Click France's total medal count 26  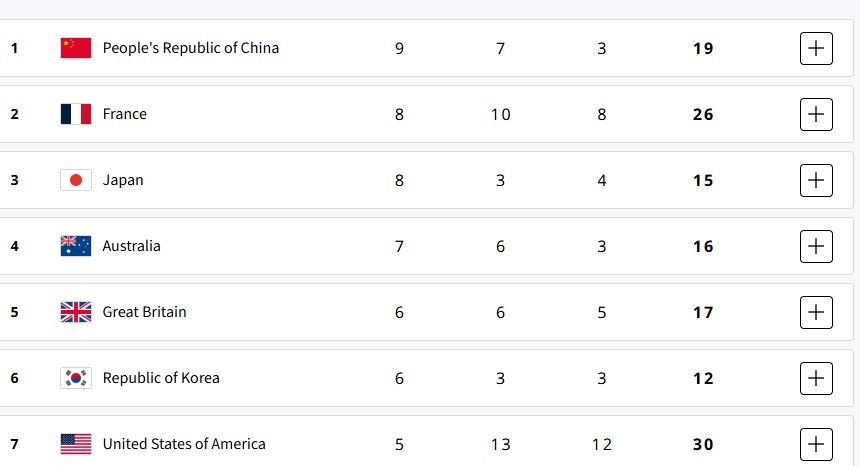pyautogui.click(x=703, y=114)
